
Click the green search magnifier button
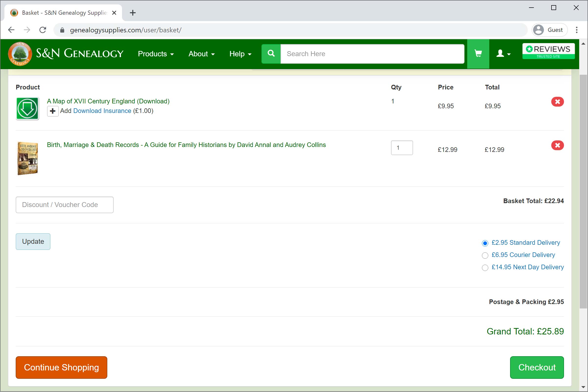271,54
